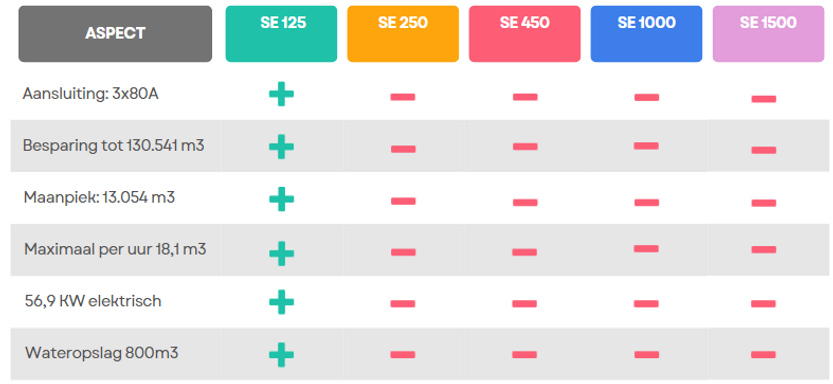
Task: Click the green plus in the Besparing tot 130.541 m3 row
Action: click(281, 147)
